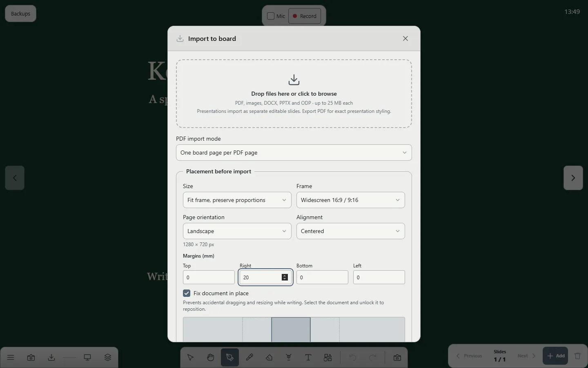Click the Next slide button

click(527, 356)
